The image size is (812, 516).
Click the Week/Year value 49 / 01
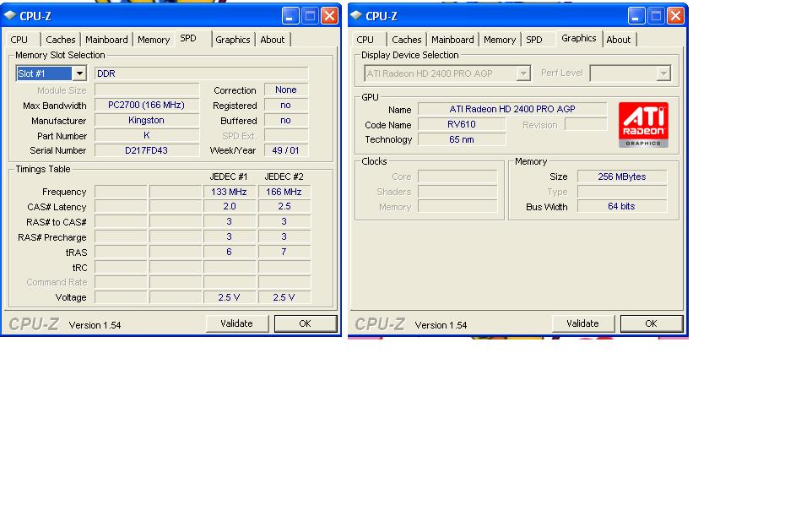286,151
